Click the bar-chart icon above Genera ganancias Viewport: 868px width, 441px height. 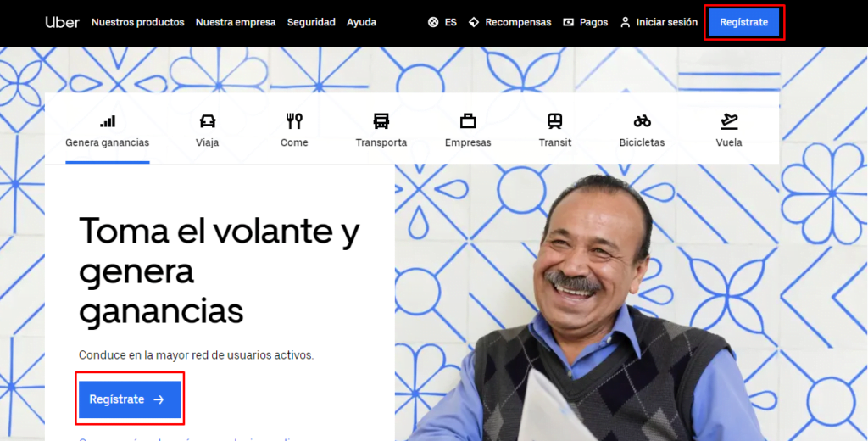(108, 120)
